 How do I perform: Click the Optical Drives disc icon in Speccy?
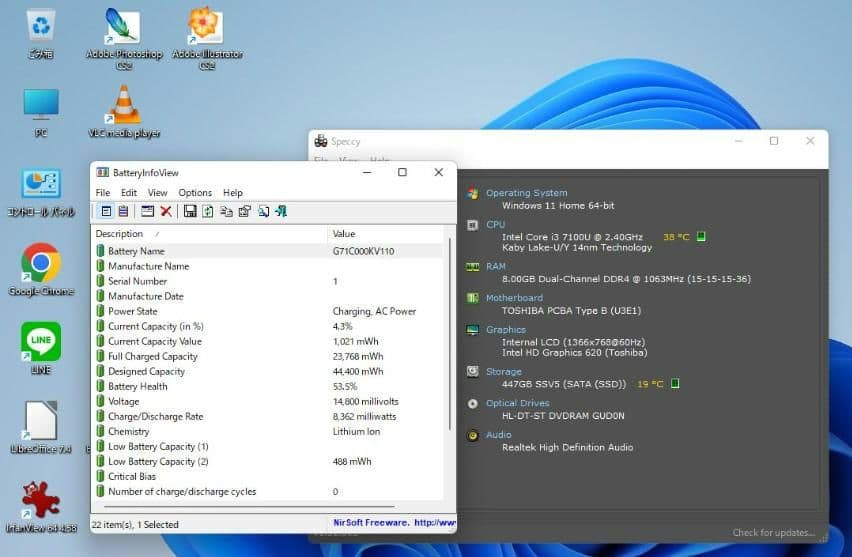click(x=473, y=403)
